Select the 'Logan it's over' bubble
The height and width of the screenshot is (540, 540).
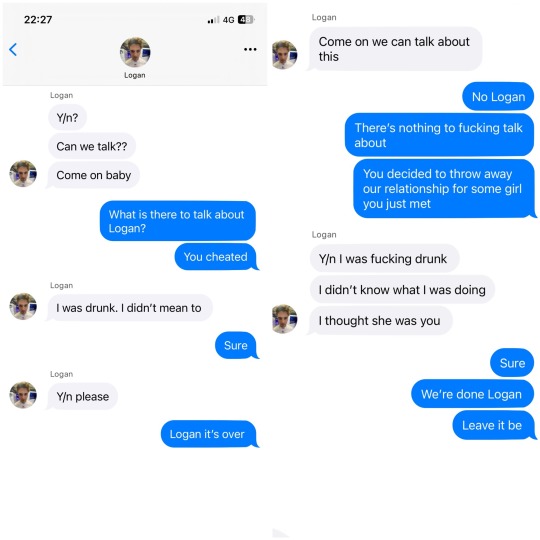click(209, 434)
